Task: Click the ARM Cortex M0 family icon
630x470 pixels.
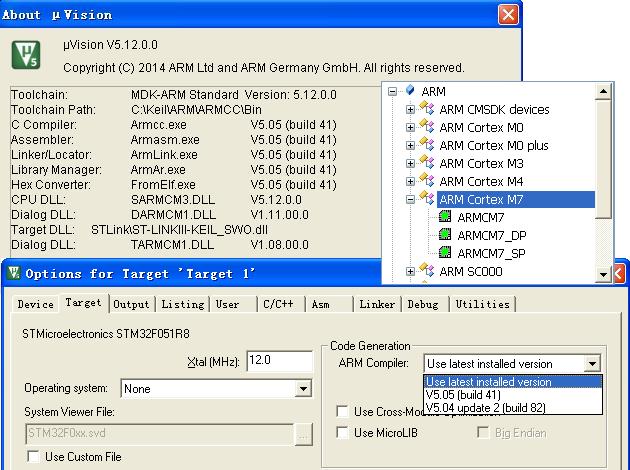Action: click(x=427, y=126)
